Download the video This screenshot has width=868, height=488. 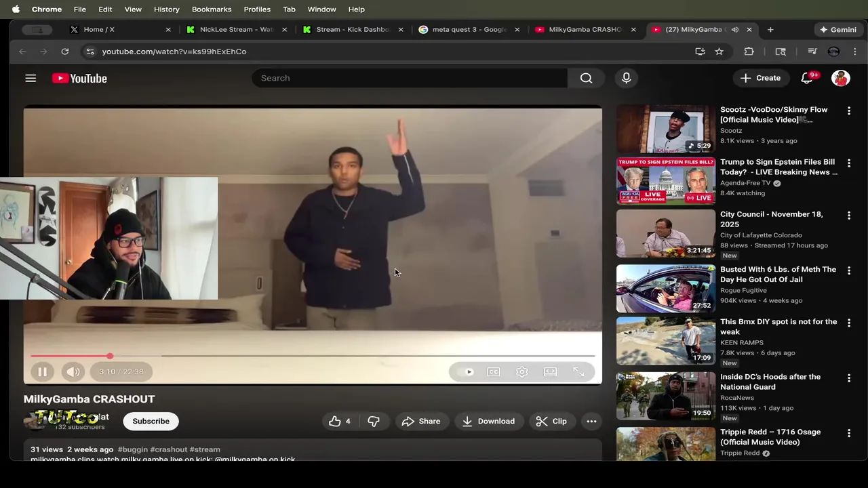tap(488, 421)
